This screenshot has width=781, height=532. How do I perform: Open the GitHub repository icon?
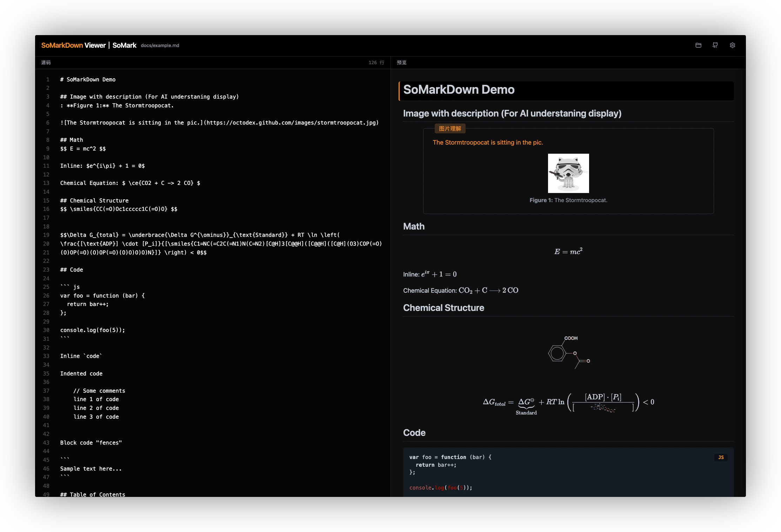(715, 45)
